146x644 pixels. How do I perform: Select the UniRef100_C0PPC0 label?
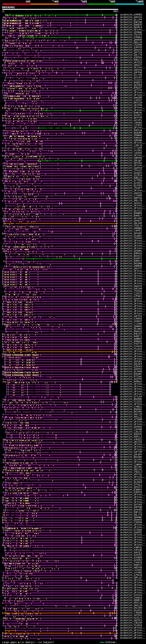tap(131, 231)
